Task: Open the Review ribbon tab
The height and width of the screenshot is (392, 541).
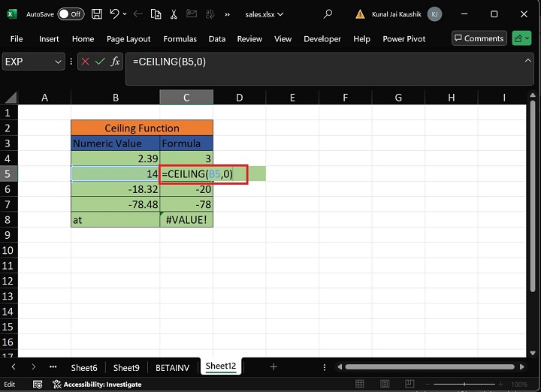Action: coord(249,39)
